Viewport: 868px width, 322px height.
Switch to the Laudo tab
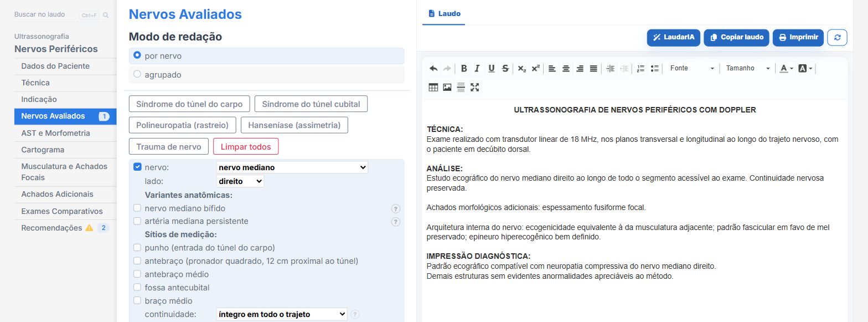pos(444,13)
